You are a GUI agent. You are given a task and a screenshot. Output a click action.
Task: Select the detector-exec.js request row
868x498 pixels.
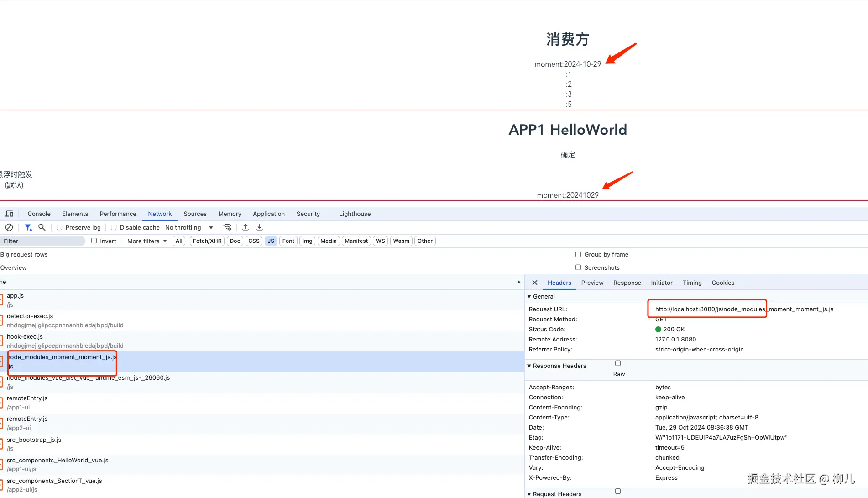[x=262, y=320]
